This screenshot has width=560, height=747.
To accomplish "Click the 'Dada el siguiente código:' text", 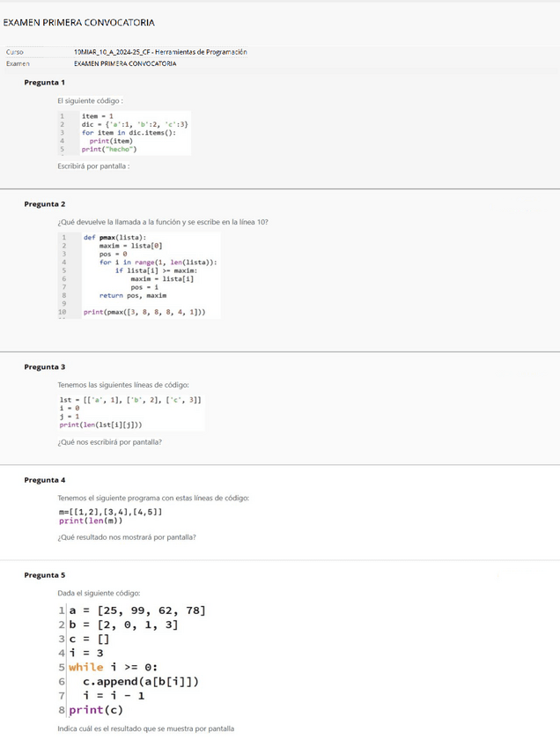I will (98, 593).
